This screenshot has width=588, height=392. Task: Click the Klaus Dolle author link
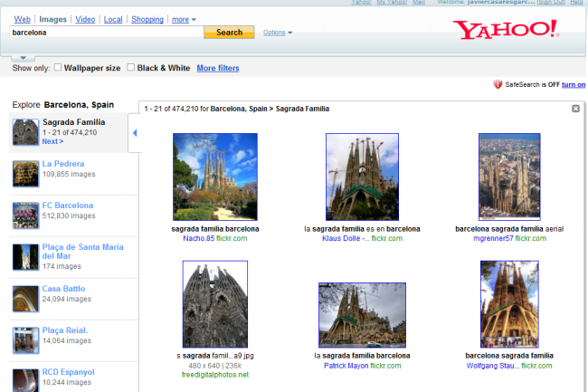[346, 238]
